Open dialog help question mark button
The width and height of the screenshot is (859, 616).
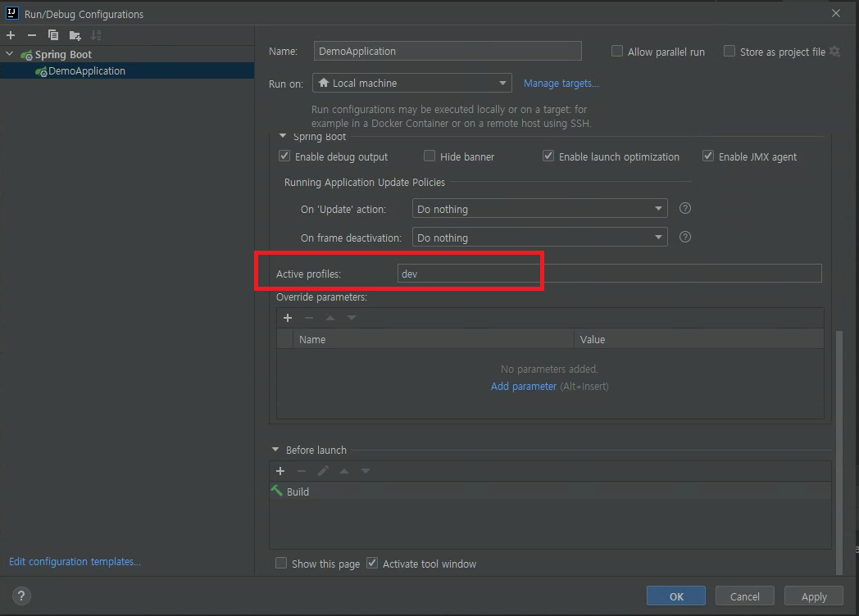click(x=21, y=596)
